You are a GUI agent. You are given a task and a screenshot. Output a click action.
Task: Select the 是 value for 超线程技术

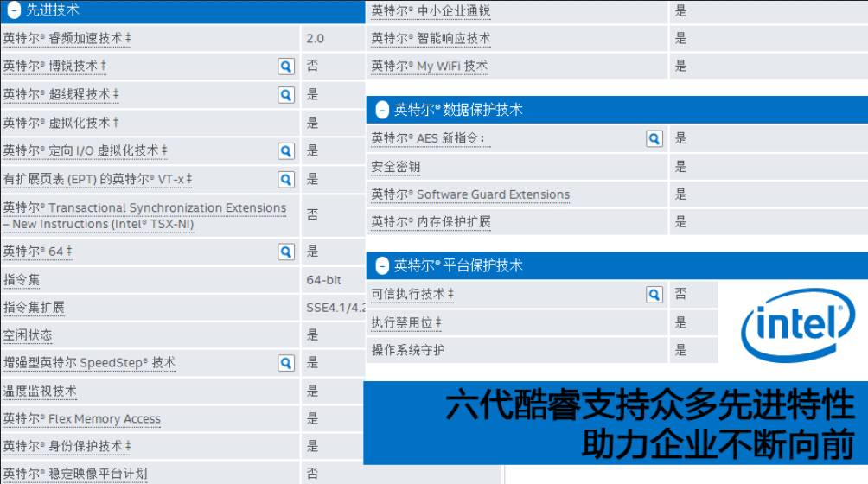click(312, 94)
